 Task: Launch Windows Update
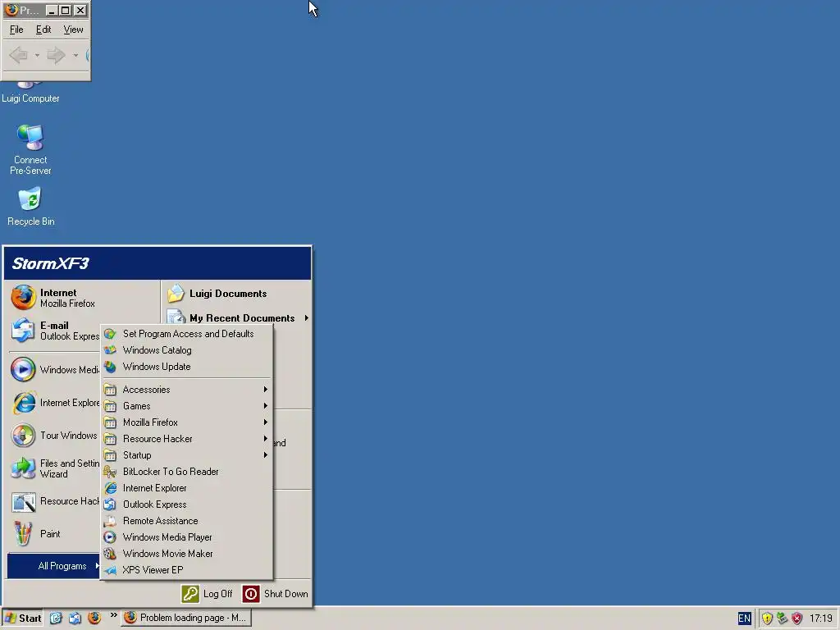click(186, 367)
